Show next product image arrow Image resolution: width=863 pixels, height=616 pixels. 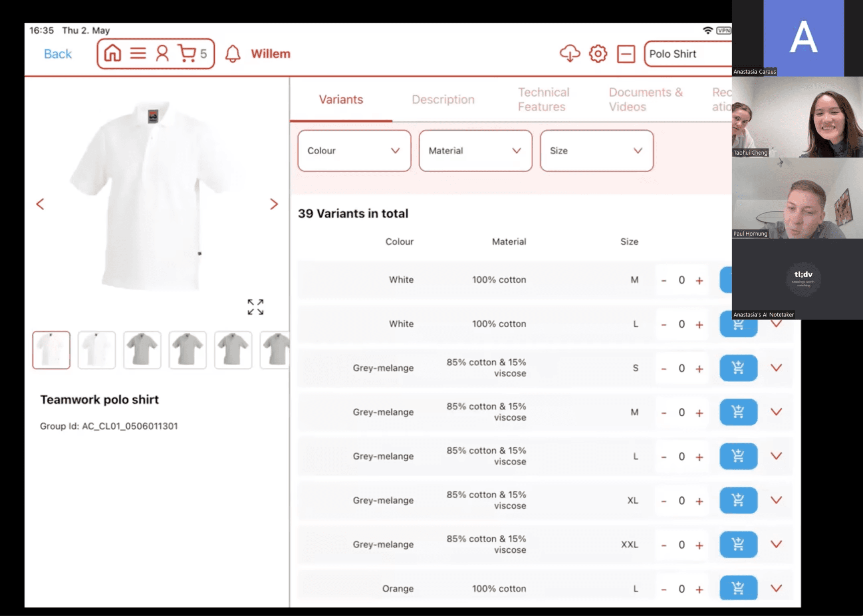pos(274,204)
